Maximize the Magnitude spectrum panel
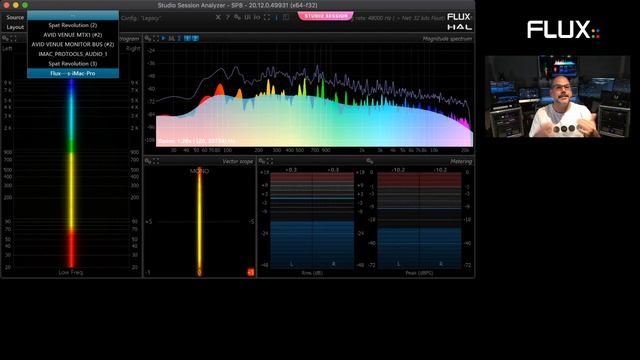 tap(156, 38)
